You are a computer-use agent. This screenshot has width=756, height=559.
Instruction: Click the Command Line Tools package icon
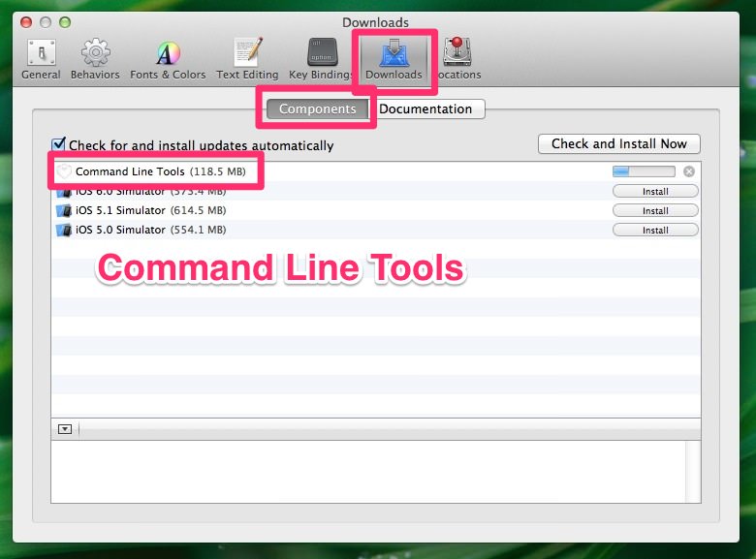(x=64, y=171)
